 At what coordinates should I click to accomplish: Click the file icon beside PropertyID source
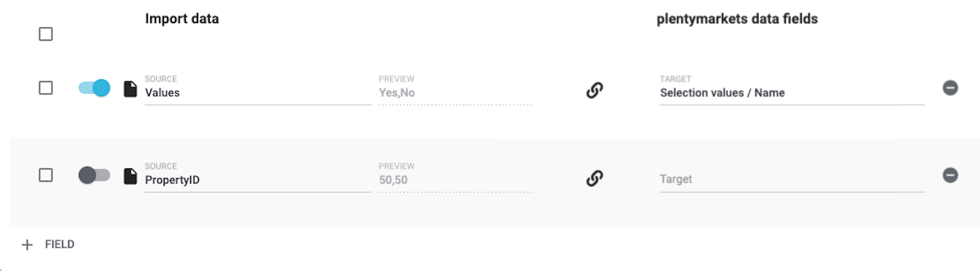pos(130,176)
